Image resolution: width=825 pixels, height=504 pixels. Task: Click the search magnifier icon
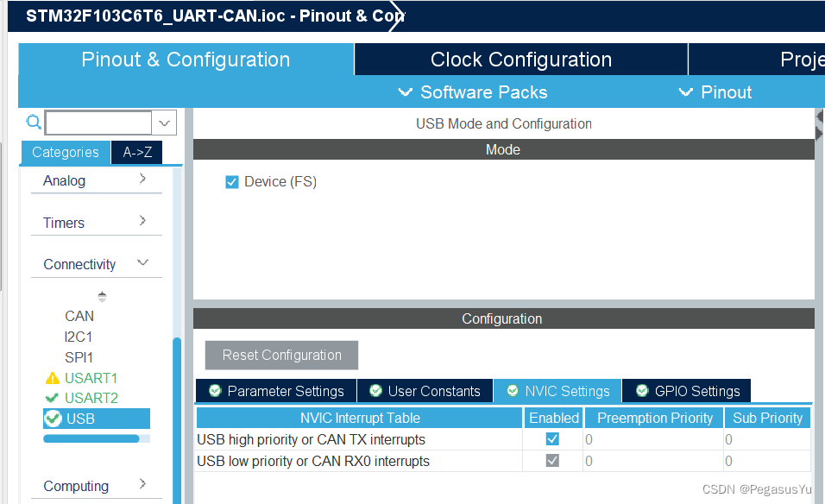[x=33, y=122]
